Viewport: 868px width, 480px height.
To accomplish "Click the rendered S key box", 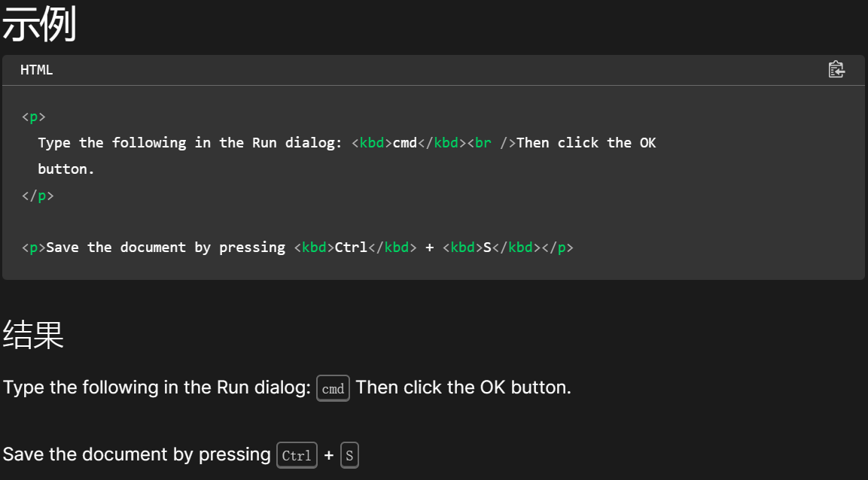I will 349,455.
